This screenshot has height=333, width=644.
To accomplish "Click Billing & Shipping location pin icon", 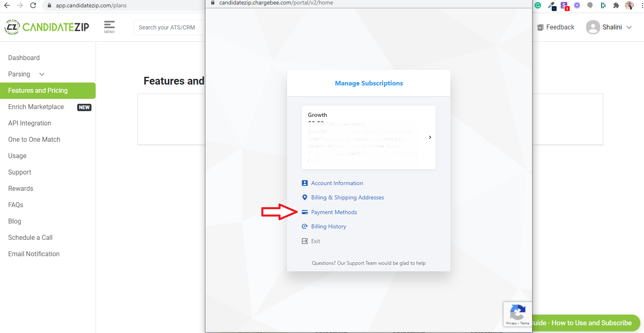I will [305, 197].
